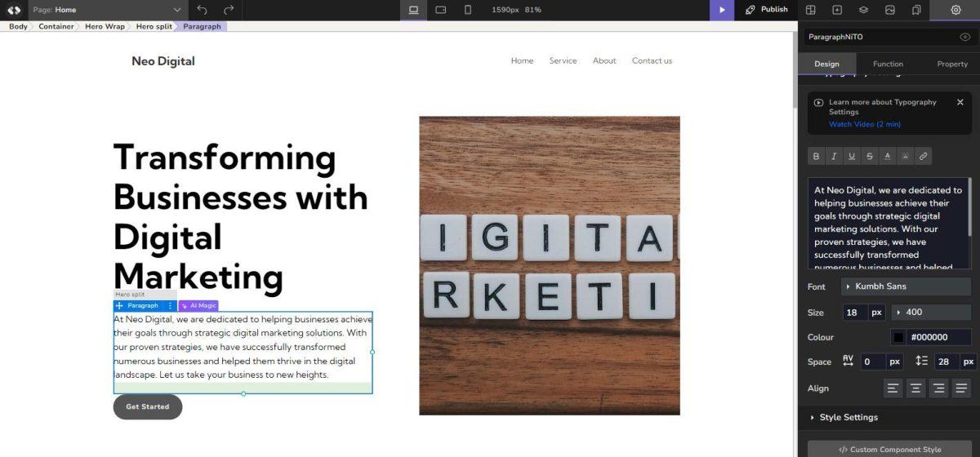Open the image assets panel icon
Image resolution: width=980 pixels, height=457 pixels.
890,10
